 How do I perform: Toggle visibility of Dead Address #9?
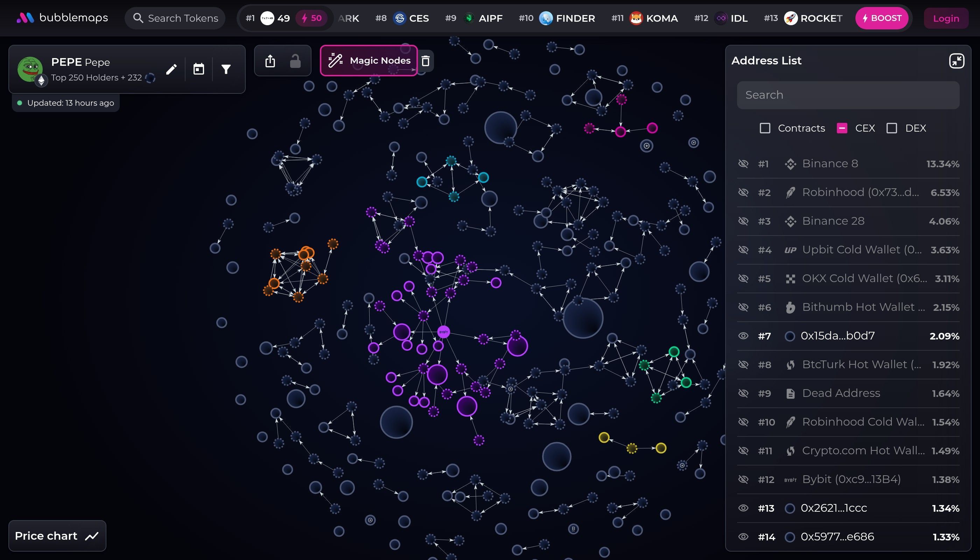[x=744, y=393]
